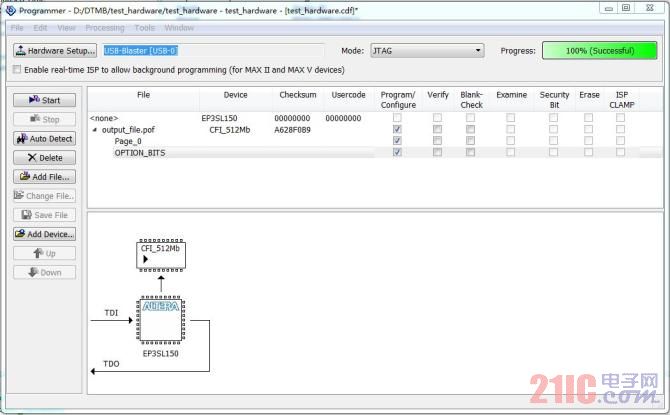Click the EP3SL150 device cell

(219, 118)
